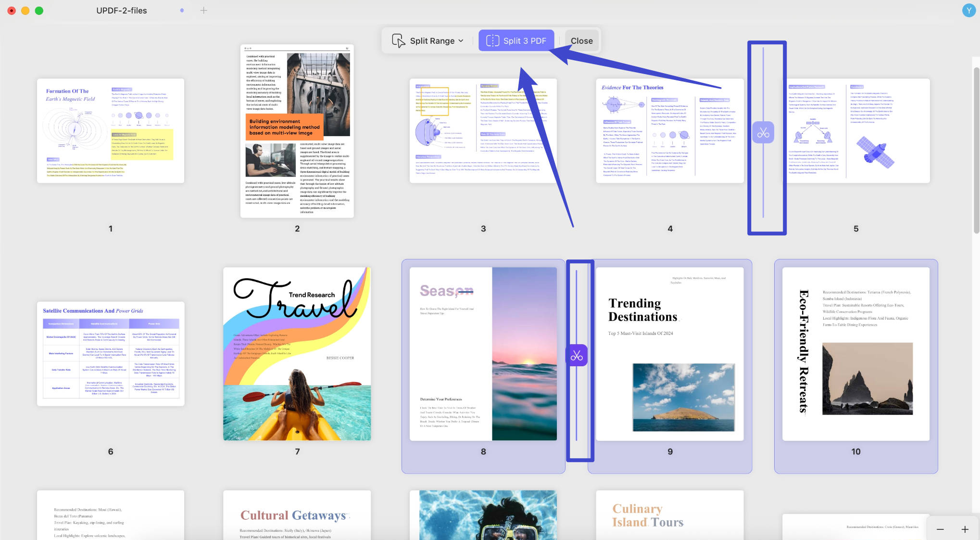This screenshot has width=980, height=540.
Task: Select page 1 Earth's Magnetic Field thumbnail
Action: (x=111, y=131)
